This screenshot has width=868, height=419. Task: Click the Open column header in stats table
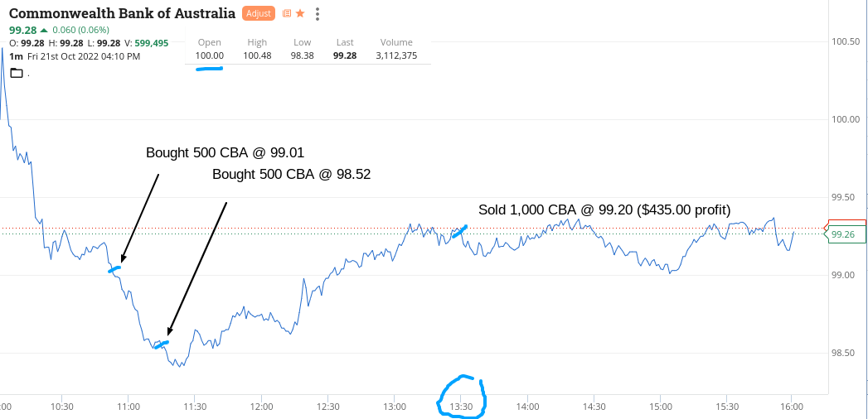tap(210, 42)
